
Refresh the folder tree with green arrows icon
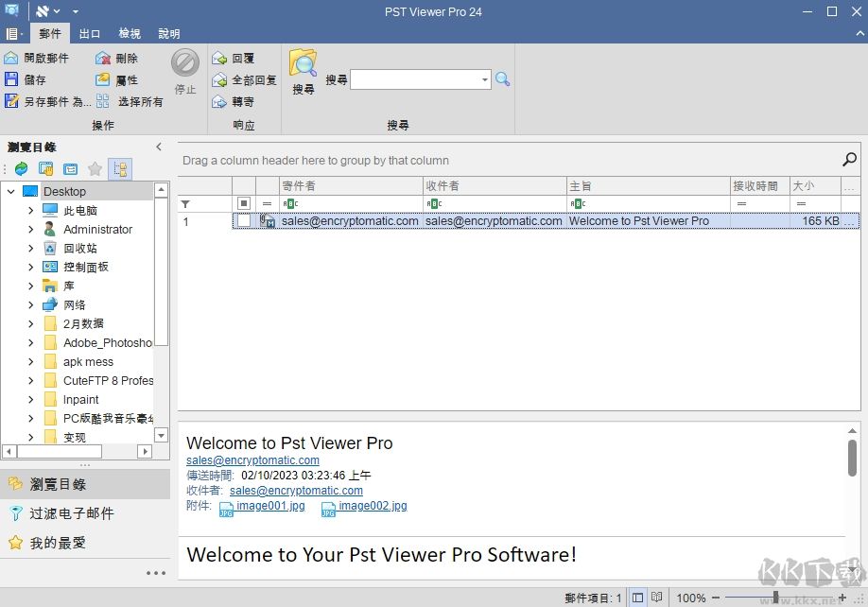point(21,168)
